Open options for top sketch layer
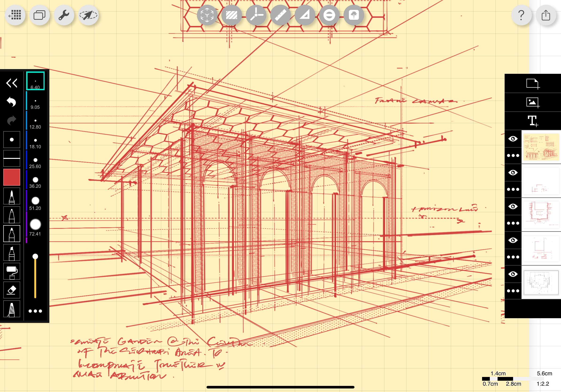Viewport: 561px width, 392px height. (x=513, y=155)
